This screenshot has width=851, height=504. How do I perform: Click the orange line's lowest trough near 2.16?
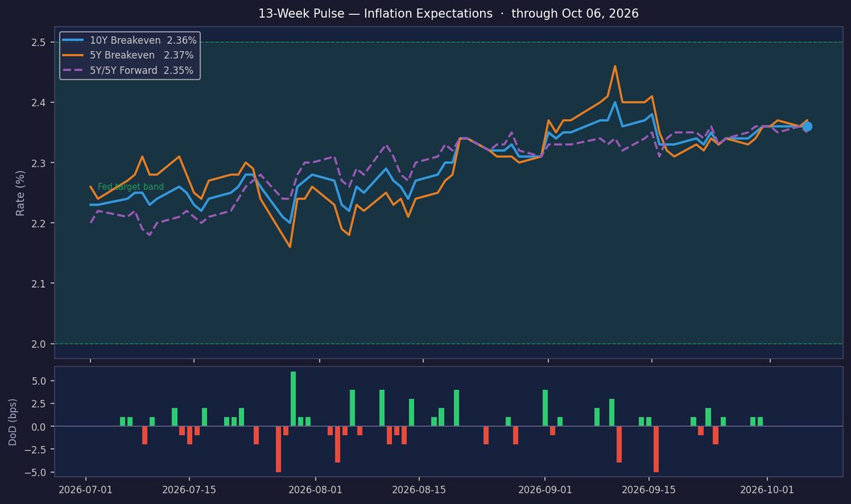[x=290, y=247]
